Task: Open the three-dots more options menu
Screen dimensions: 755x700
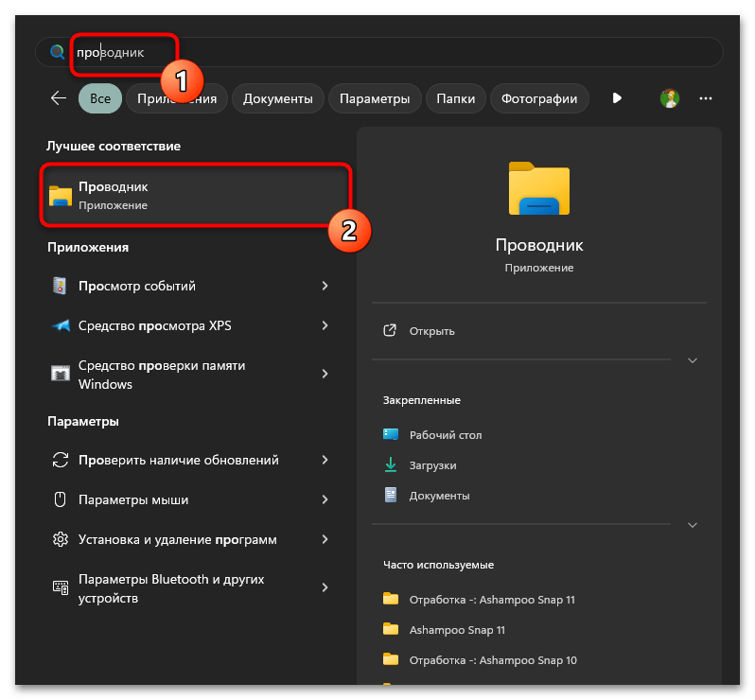Action: [x=706, y=98]
